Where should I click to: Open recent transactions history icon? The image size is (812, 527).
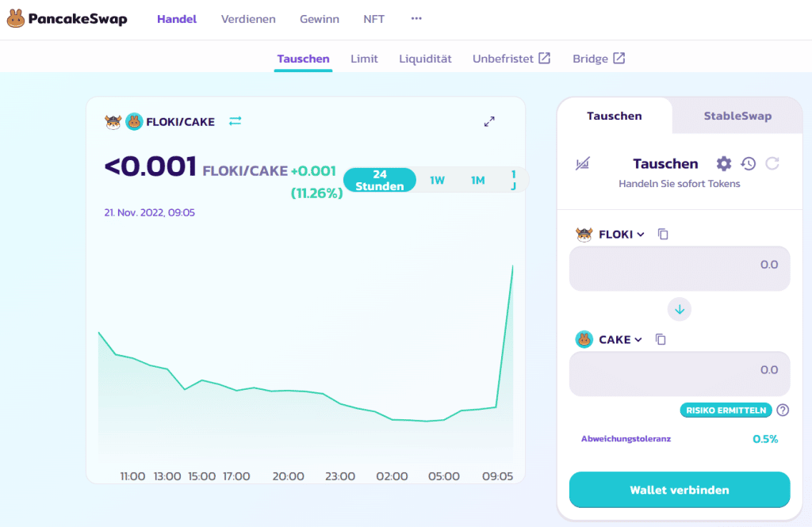(748, 163)
